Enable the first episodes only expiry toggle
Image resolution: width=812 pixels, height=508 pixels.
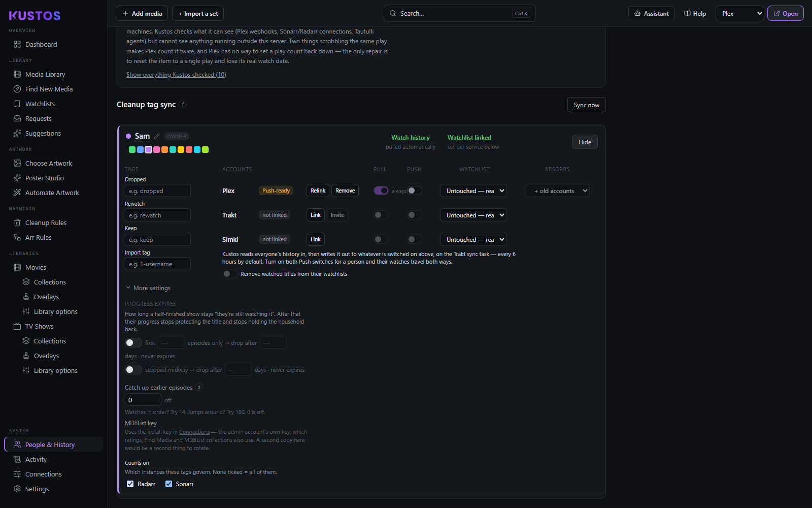[x=133, y=343]
